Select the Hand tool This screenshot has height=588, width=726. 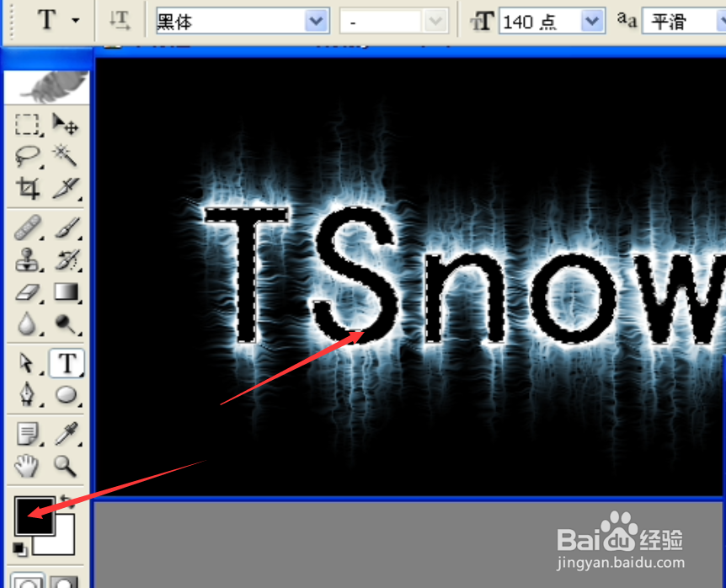click(27, 466)
